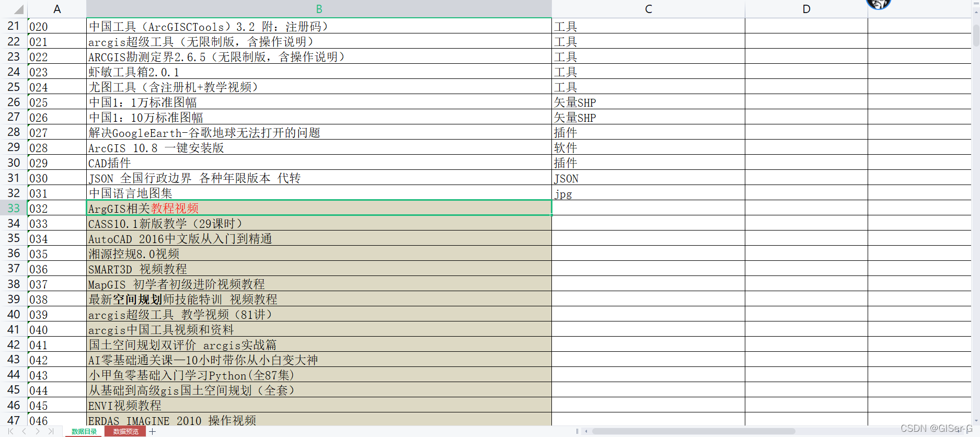Image resolution: width=980 pixels, height=437 pixels.
Task: Select cell ArgGIS相关教程视频
Action: click(319, 208)
